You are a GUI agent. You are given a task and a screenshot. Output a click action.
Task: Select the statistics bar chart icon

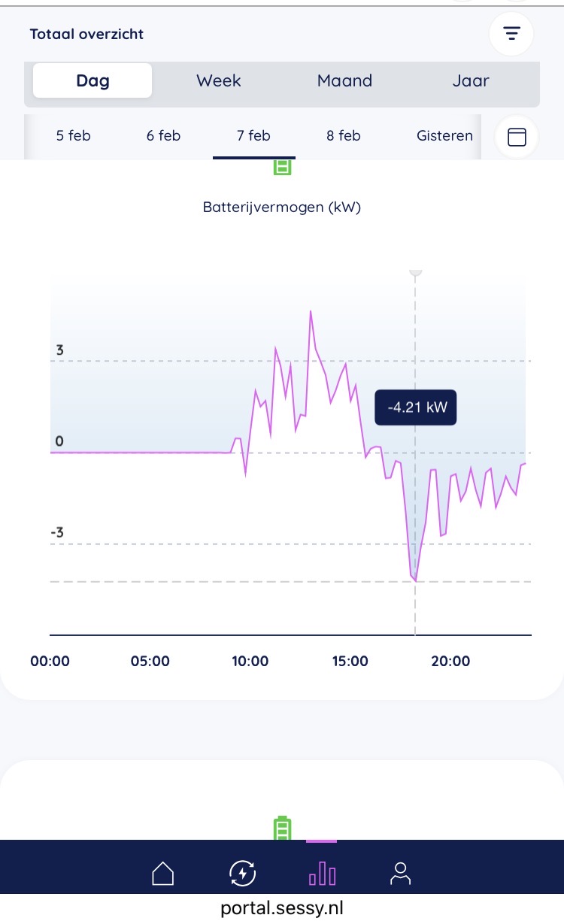tap(322, 874)
